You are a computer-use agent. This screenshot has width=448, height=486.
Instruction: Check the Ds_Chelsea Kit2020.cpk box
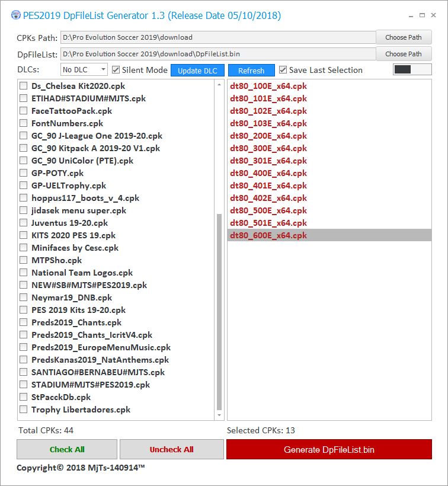click(x=23, y=86)
